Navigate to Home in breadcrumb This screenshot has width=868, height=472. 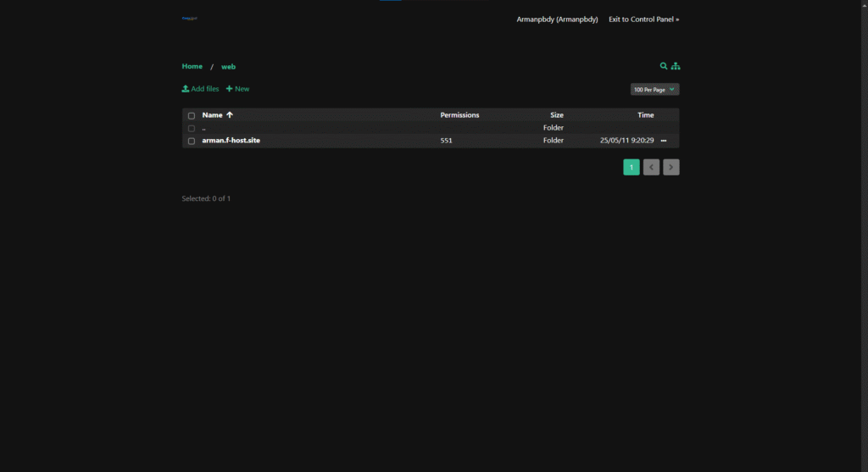(x=192, y=66)
